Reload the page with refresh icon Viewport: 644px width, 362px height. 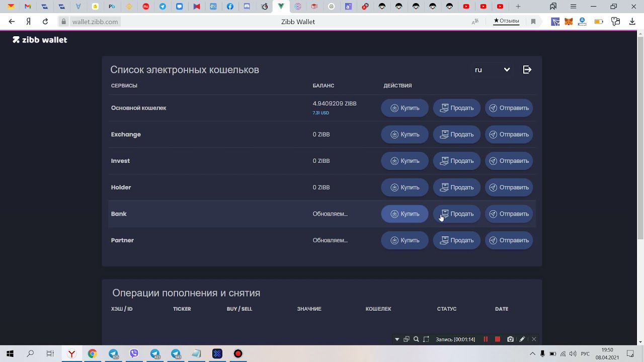45,22
